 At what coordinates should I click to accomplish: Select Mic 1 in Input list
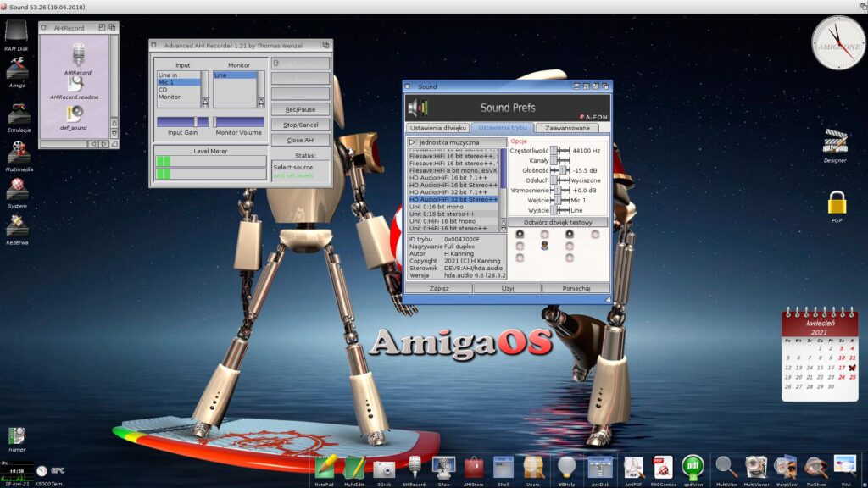pos(179,82)
